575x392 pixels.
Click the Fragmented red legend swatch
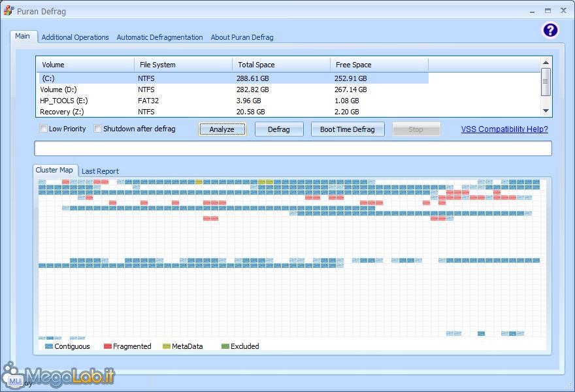[108, 346]
